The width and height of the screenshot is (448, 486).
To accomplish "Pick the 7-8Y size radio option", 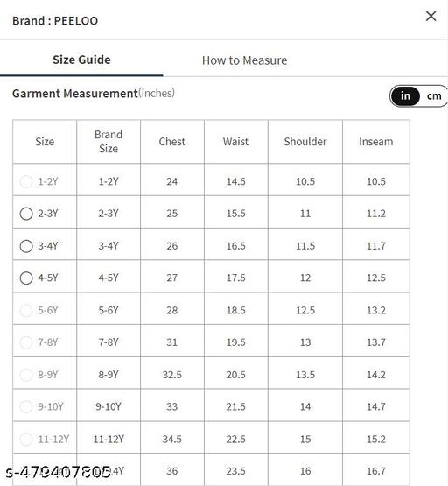I will (x=26, y=342).
